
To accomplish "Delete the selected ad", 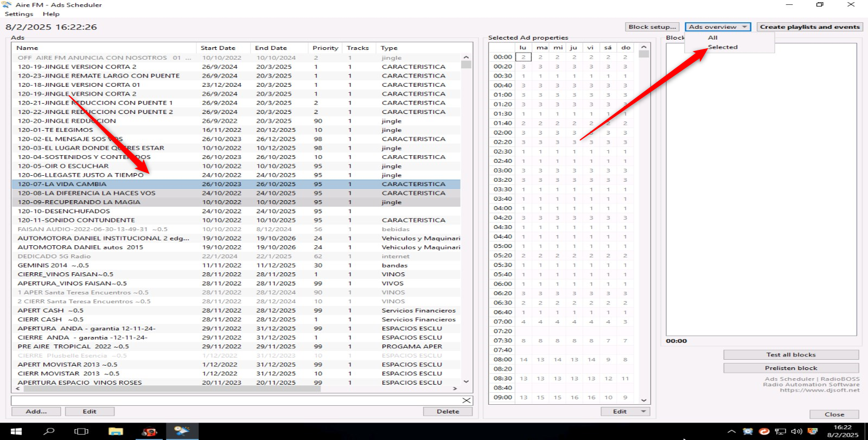I will click(448, 411).
